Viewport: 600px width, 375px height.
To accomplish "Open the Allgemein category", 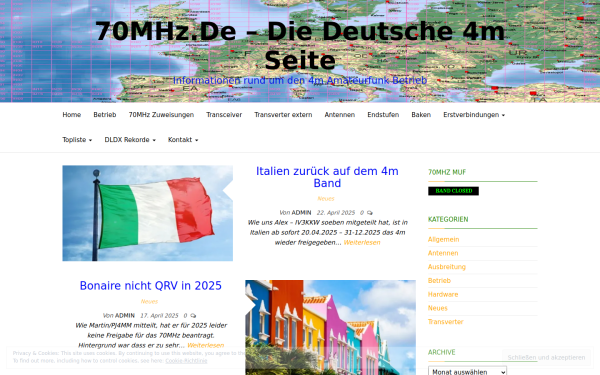I will tap(443, 240).
